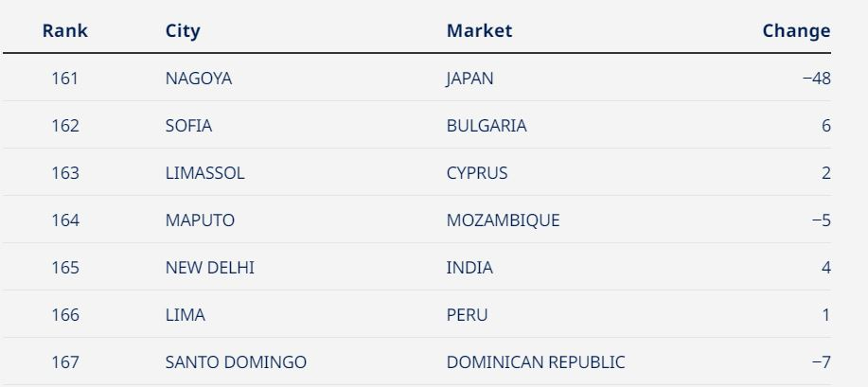
Task: Select the SANTO DOMINGO city cell
Action: (x=236, y=362)
